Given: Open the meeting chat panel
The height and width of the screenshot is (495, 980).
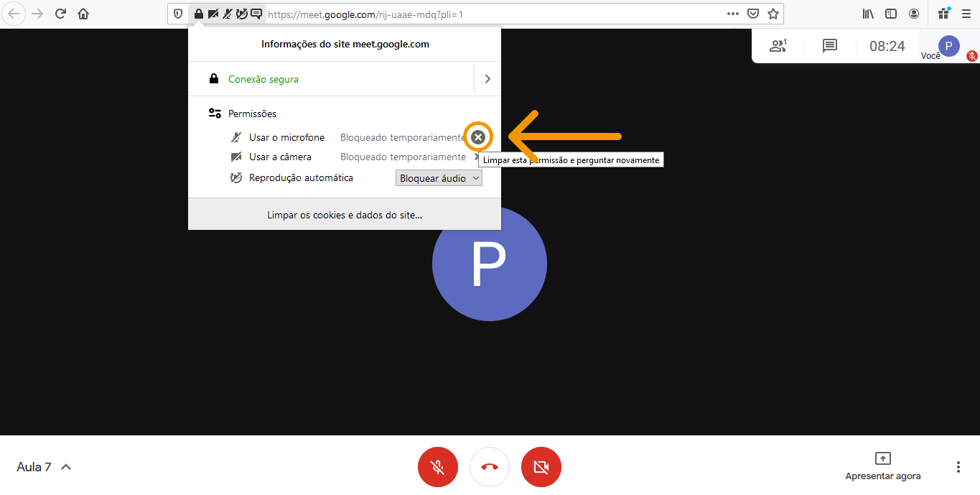Looking at the screenshot, I should coord(830,46).
